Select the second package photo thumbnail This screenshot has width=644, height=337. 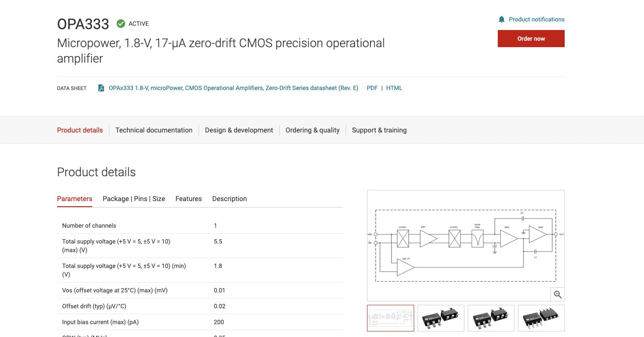tap(441, 318)
